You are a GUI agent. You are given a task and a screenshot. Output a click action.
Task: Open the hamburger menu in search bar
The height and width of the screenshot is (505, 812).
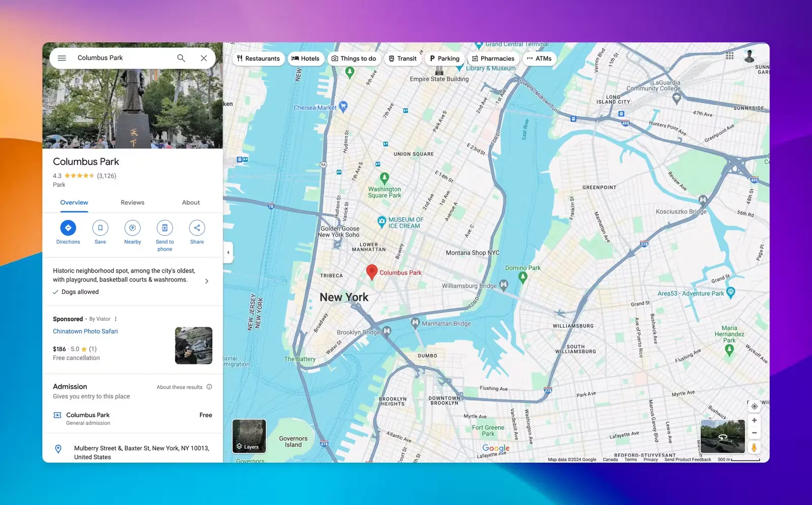pyautogui.click(x=62, y=58)
